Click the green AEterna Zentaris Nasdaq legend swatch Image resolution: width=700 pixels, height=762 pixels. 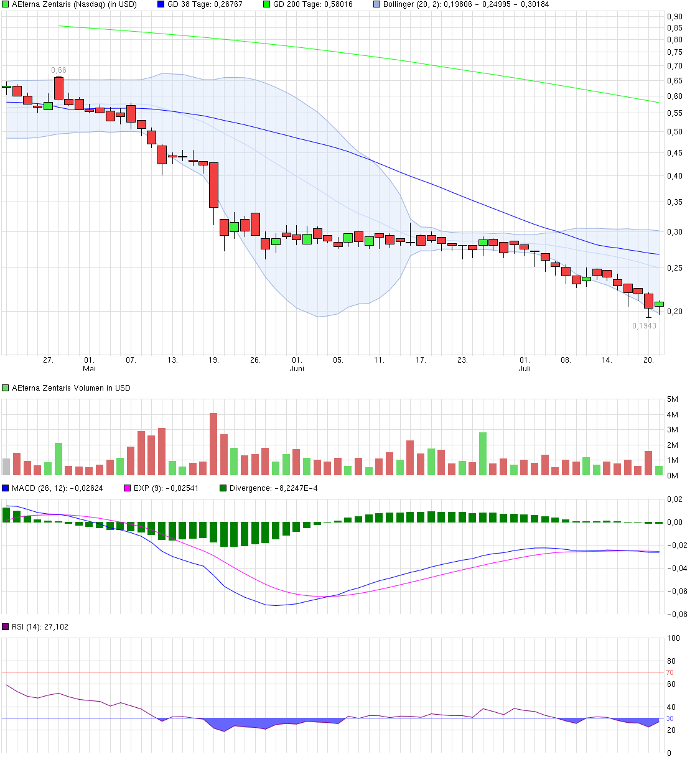tap(6, 4)
